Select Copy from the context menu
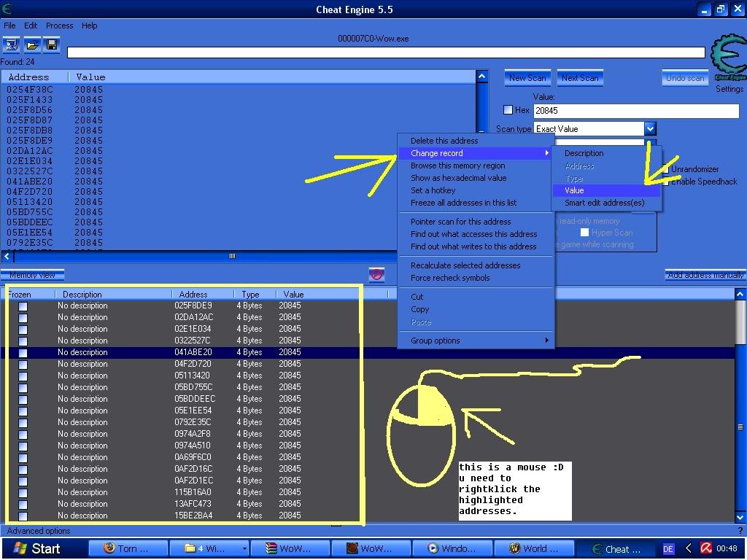The height and width of the screenshot is (560, 747). click(476, 309)
